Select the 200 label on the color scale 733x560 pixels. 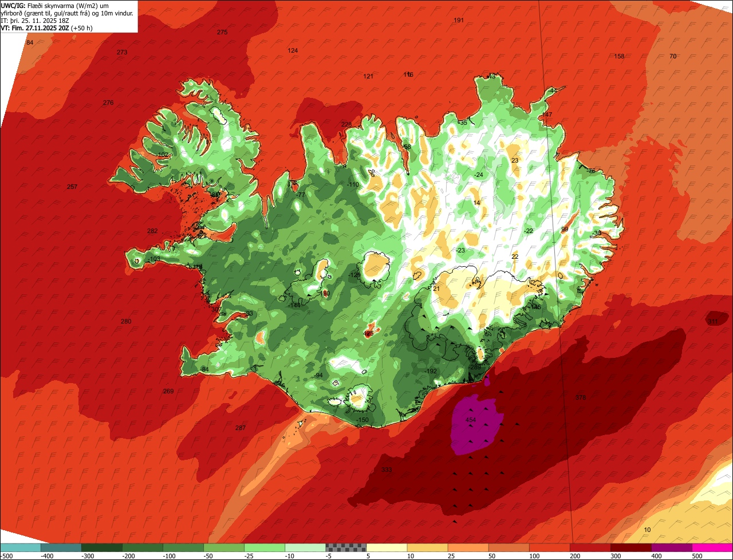(x=575, y=556)
